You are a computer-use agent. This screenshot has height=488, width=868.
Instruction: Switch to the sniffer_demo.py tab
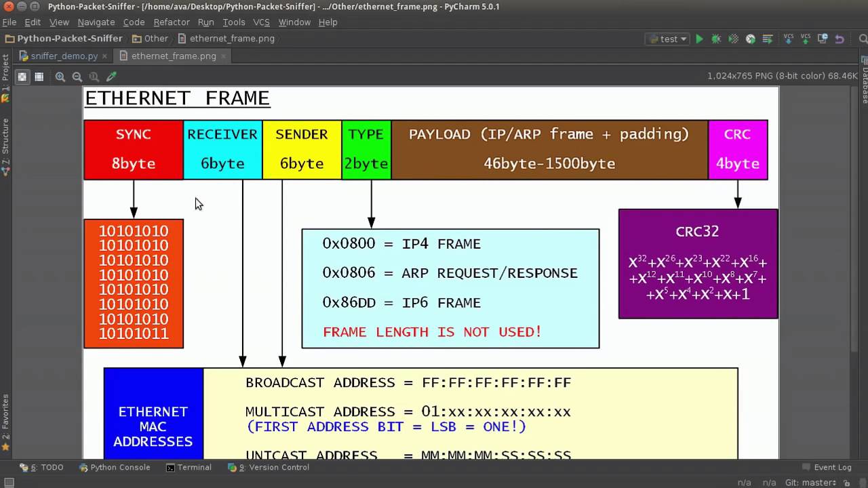(64, 56)
